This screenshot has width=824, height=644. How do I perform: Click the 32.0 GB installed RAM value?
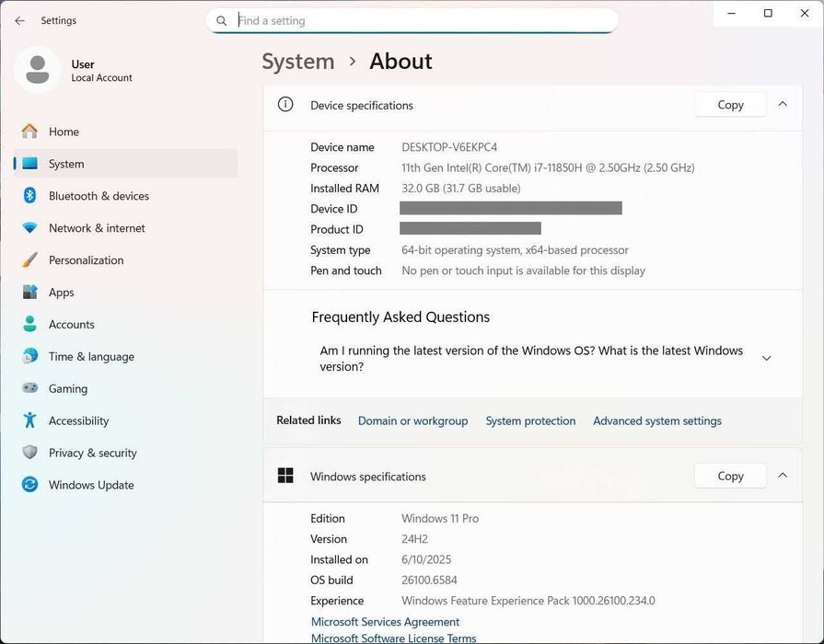(x=461, y=188)
